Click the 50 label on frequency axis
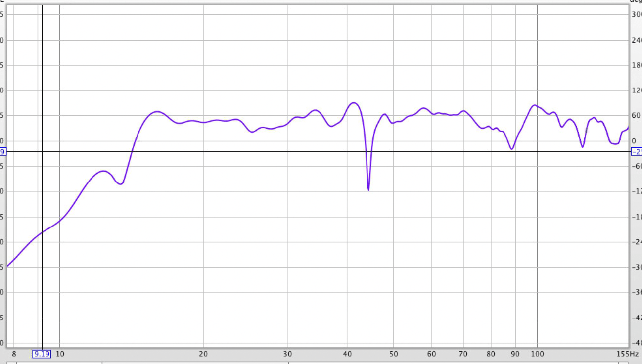The width and height of the screenshot is (642, 364). click(x=394, y=354)
